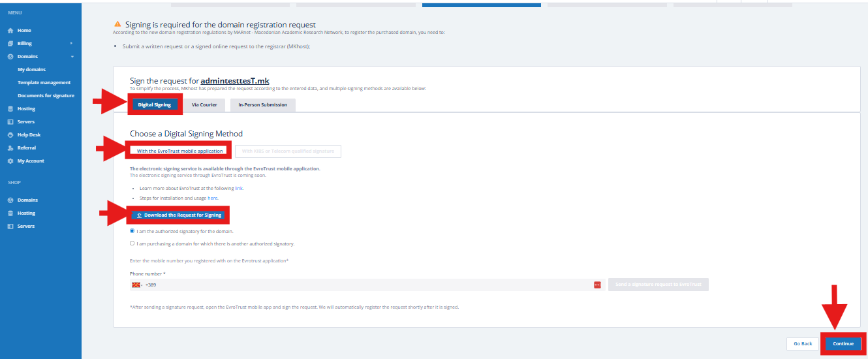Select authorized signatory for the domain option
The image size is (868, 359).
click(x=132, y=231)
